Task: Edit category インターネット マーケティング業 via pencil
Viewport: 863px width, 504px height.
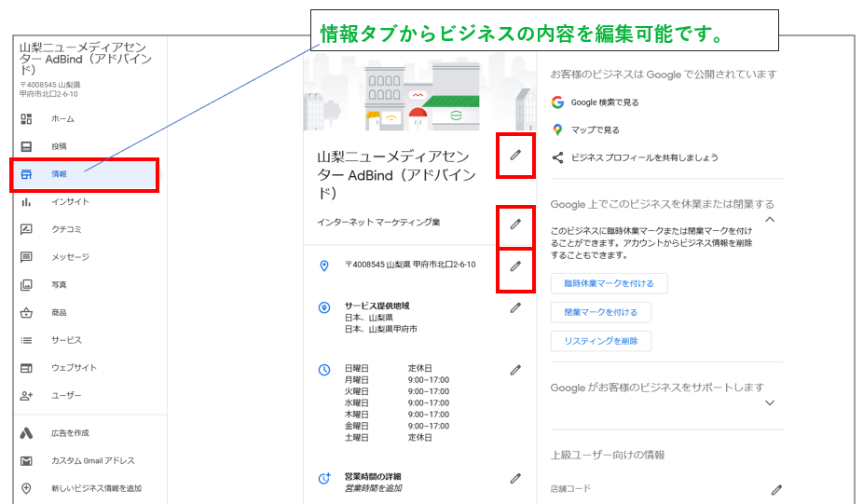Action: (x=515, y=224)
